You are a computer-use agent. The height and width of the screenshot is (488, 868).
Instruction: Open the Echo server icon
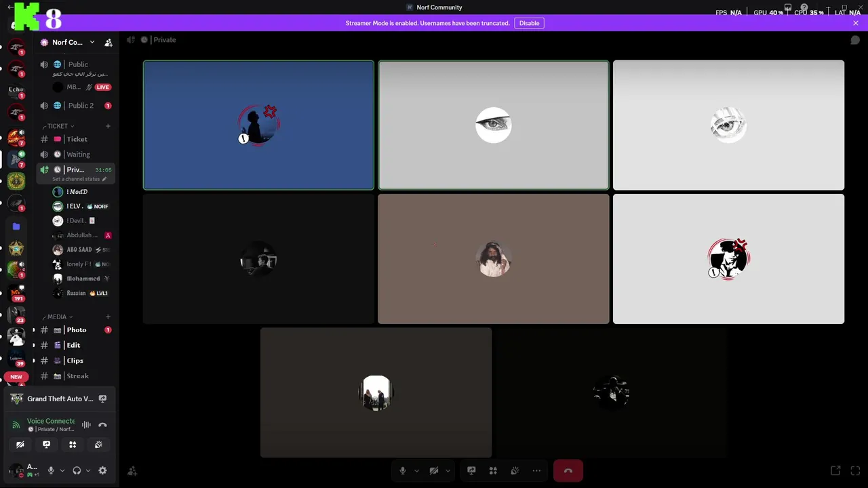(x=16, y=91)
